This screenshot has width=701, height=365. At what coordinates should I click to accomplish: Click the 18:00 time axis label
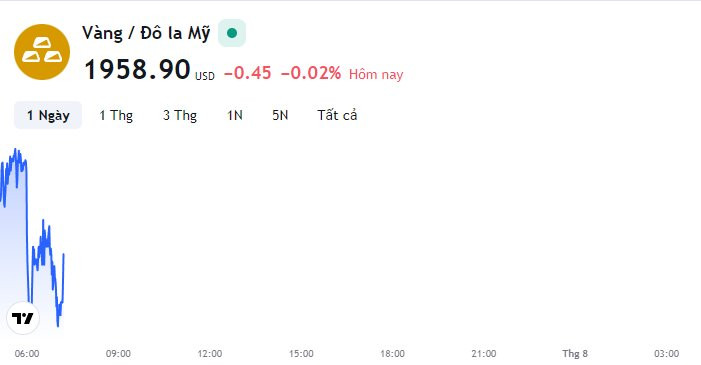392,354
